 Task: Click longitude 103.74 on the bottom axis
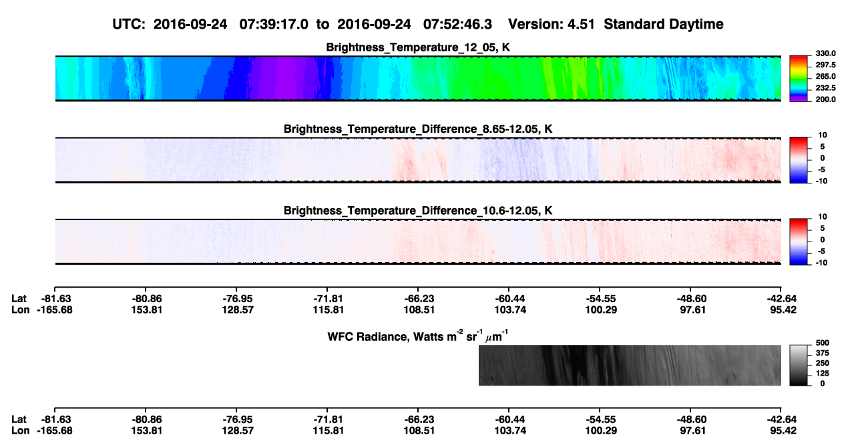point(509,430)
